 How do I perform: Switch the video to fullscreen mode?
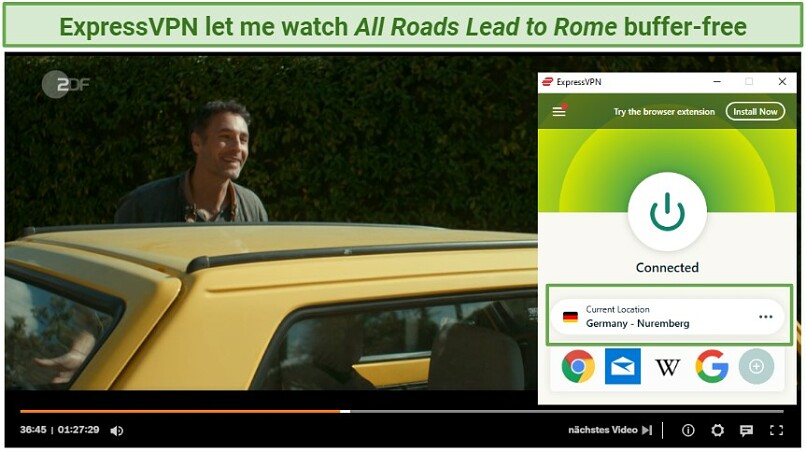point(776,430)
